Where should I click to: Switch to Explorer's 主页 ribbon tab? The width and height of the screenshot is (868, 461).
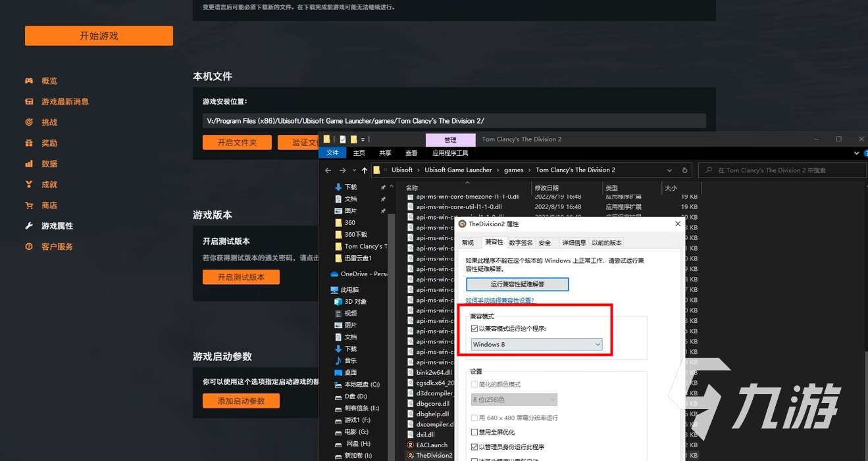[x=359, y=153]
